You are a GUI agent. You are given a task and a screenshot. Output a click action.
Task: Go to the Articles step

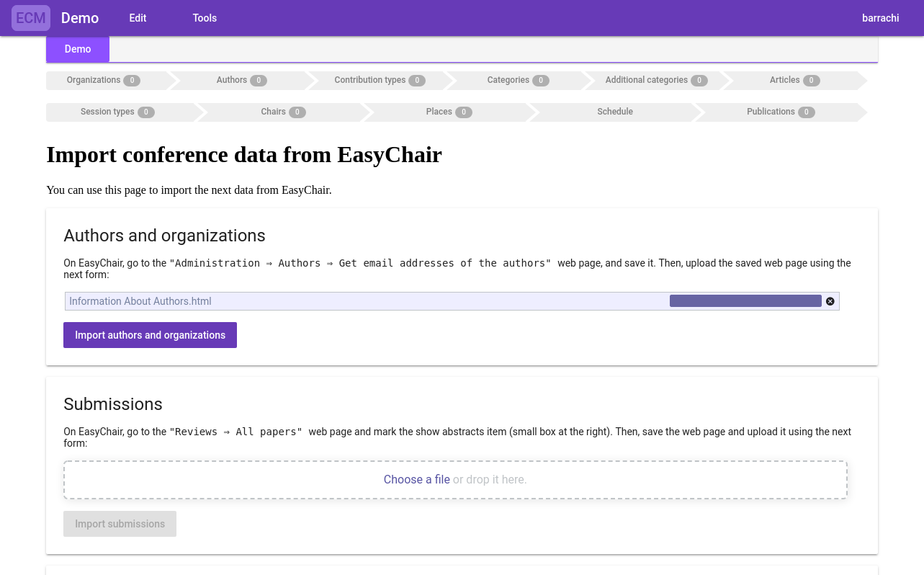point(795,80)
